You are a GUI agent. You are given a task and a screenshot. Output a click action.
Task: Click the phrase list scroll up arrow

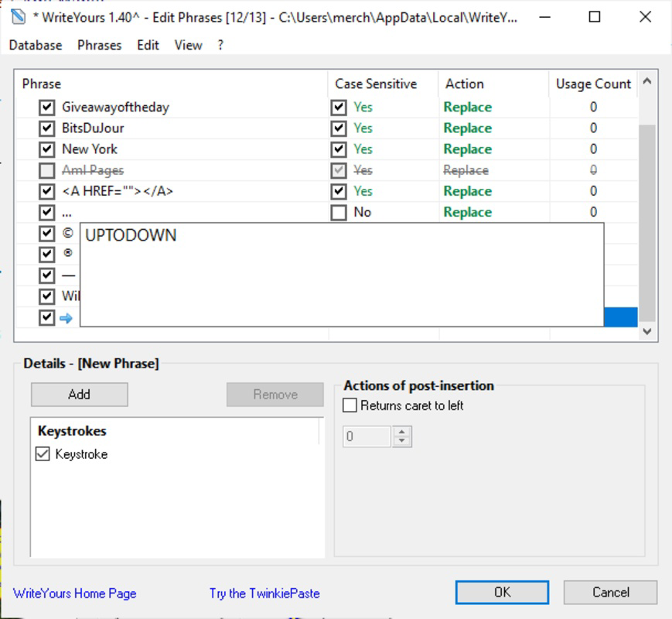(647, 81)
